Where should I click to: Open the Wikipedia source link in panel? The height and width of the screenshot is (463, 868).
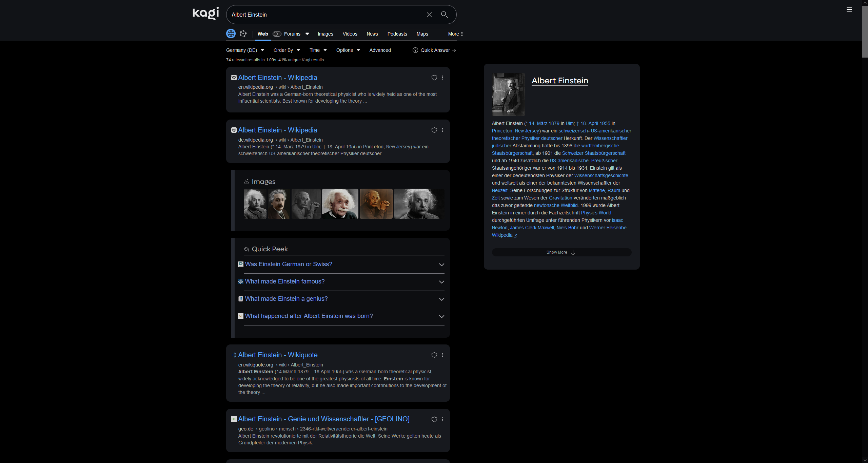point(504,235)
